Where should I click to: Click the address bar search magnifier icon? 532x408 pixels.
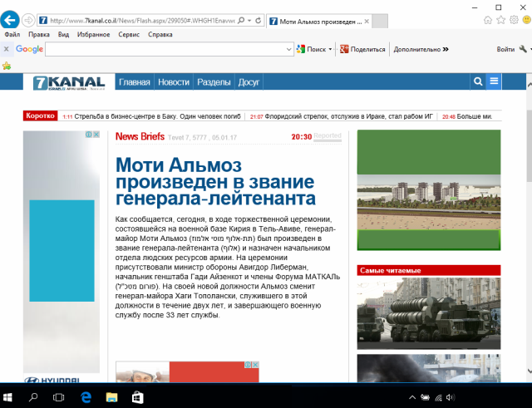(241, 21)
